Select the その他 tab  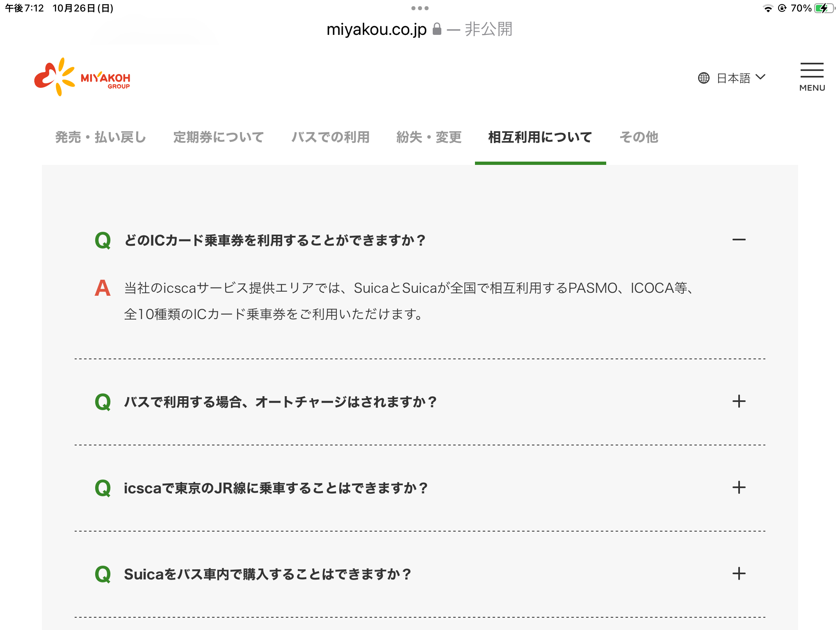639,137
